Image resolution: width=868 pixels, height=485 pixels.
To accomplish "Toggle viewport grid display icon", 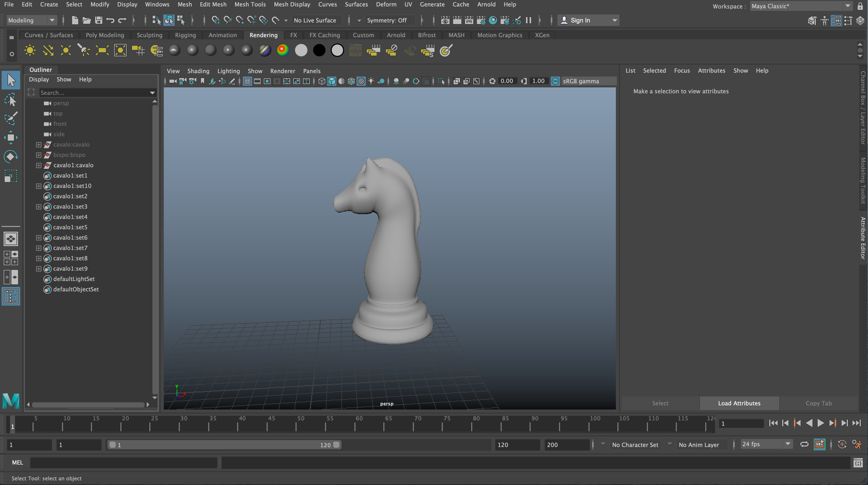I will click(x=247, y=81).
